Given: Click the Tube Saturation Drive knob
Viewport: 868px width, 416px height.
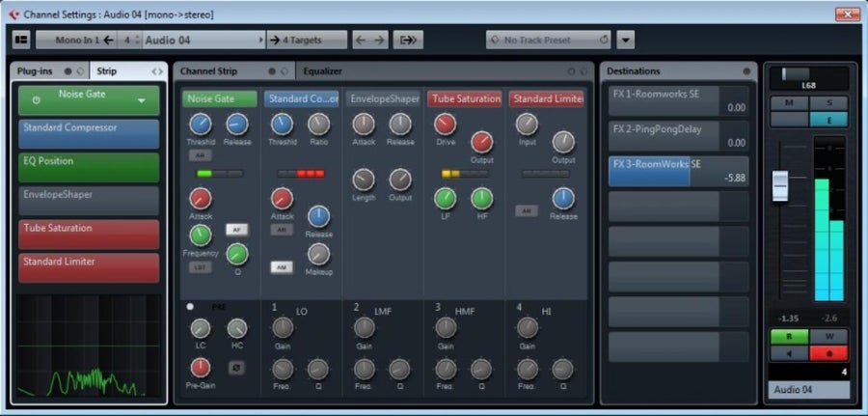Looking at the screenshot, I should pos(445,125).
